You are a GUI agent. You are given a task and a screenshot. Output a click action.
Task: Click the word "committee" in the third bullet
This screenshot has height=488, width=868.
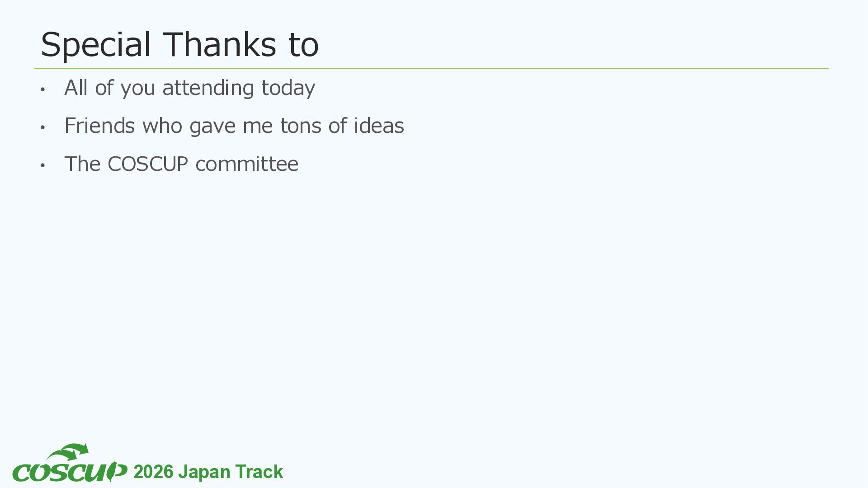point(247,164)
